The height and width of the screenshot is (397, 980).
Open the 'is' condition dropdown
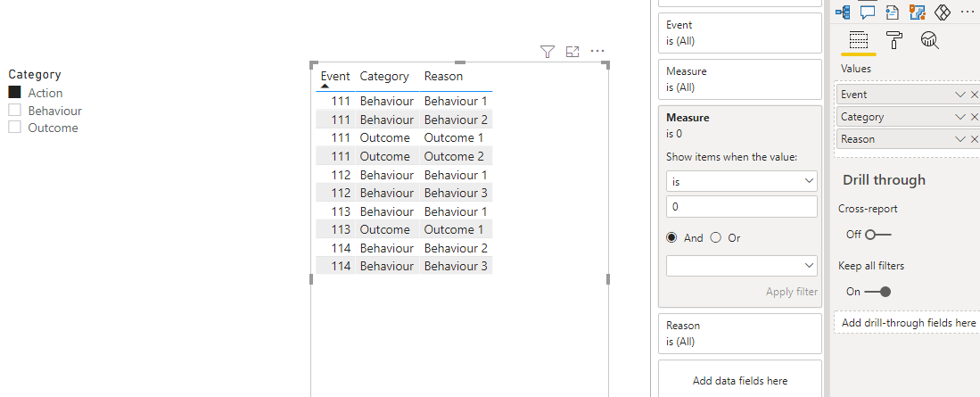pyautogui.click(x=742, y=181)
